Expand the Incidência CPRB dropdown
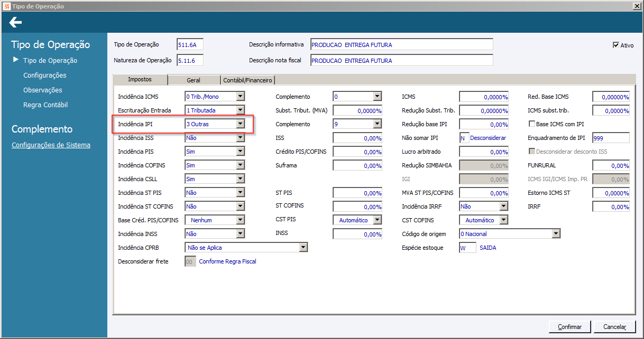 coord(303,248)
